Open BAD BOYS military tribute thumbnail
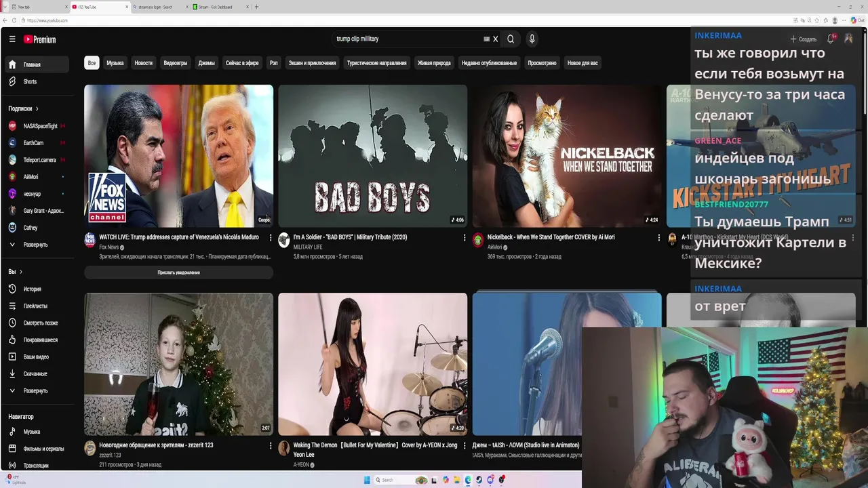This screenshot has width=868, height=488. click(x=372, y=156)
